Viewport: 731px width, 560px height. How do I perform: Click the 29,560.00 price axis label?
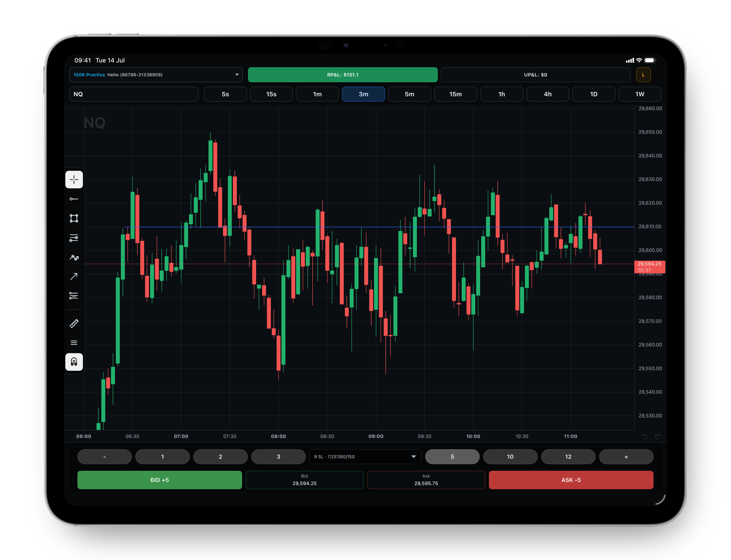pyautogui.click(x=650, y=345)
